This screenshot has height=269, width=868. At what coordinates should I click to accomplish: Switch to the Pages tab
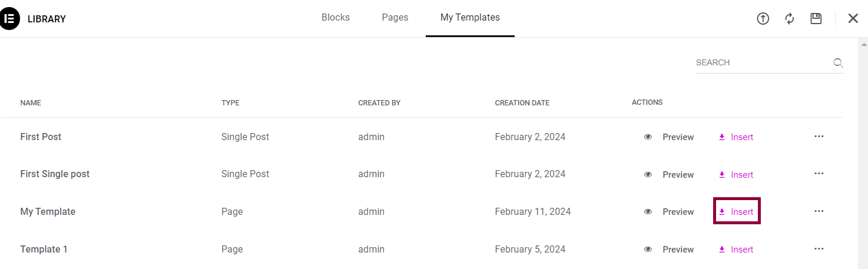click(x=395, y=18)
